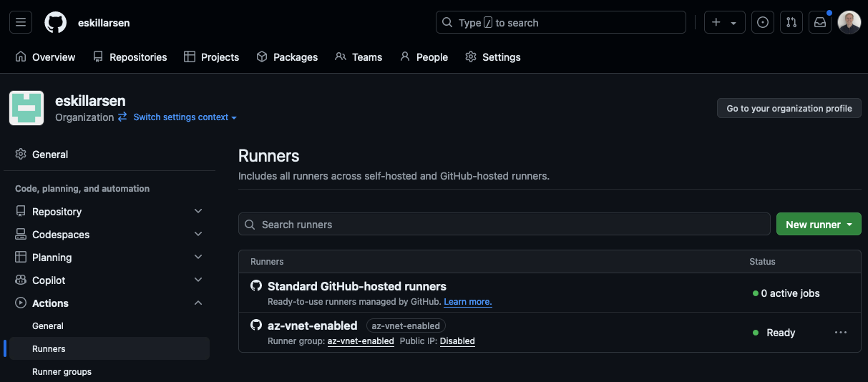Go to the Packages tab
The width and height of the screenshot is (868, 382).
pyautogui.click(x=287, y=57)
